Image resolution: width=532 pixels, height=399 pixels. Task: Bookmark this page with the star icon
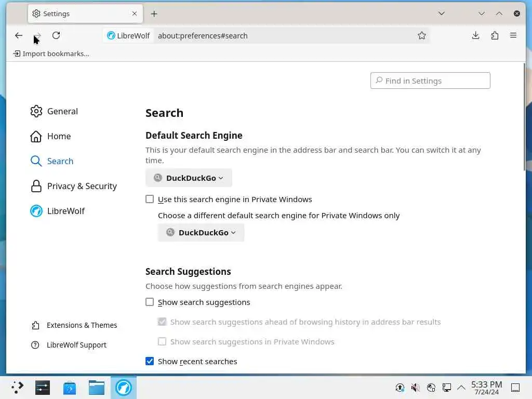(x=422, y=36)
